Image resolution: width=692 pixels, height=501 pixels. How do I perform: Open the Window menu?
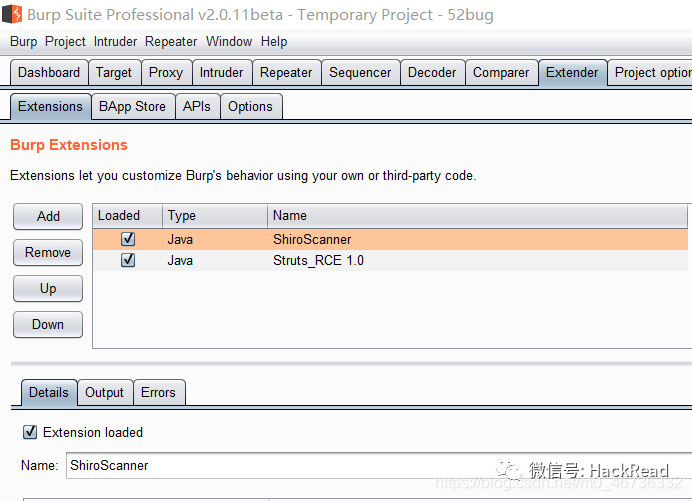[229, 41]
